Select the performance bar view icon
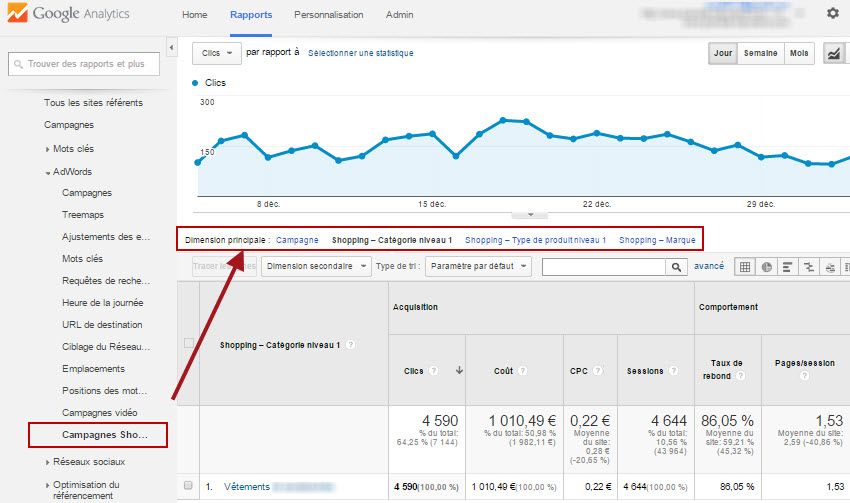Viewport: 850px width, 503px height. (787, 267)
